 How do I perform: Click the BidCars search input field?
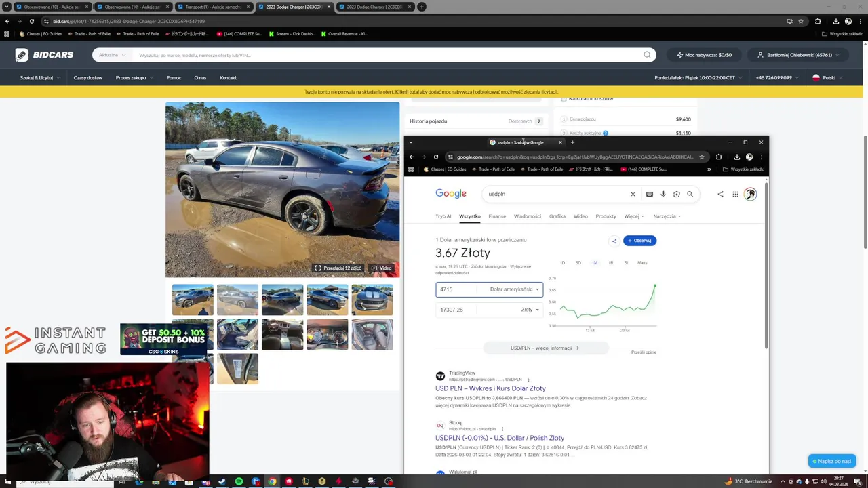click(x=387, y=55)
